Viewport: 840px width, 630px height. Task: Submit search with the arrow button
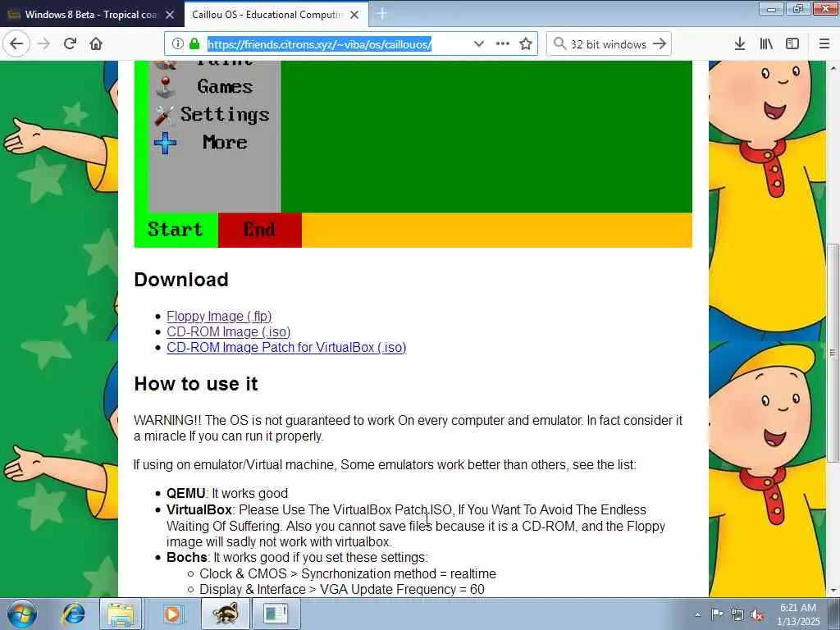[x=660, y=43]
